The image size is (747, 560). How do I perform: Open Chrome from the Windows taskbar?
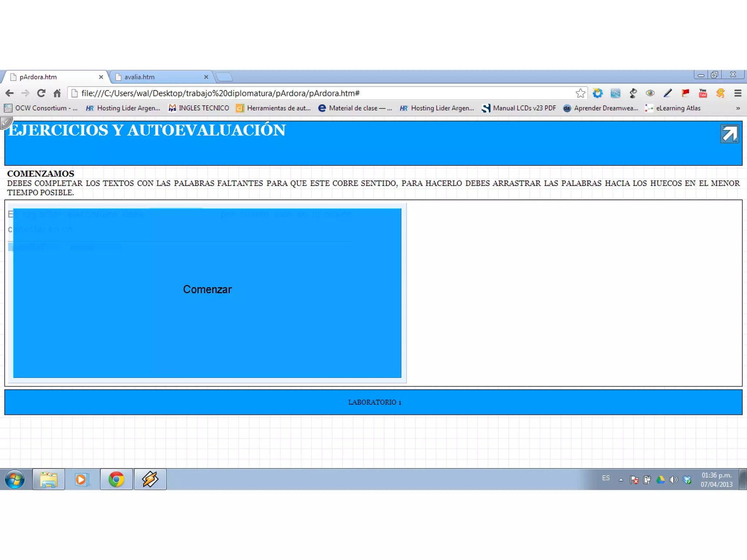click(x=116, y=479)
